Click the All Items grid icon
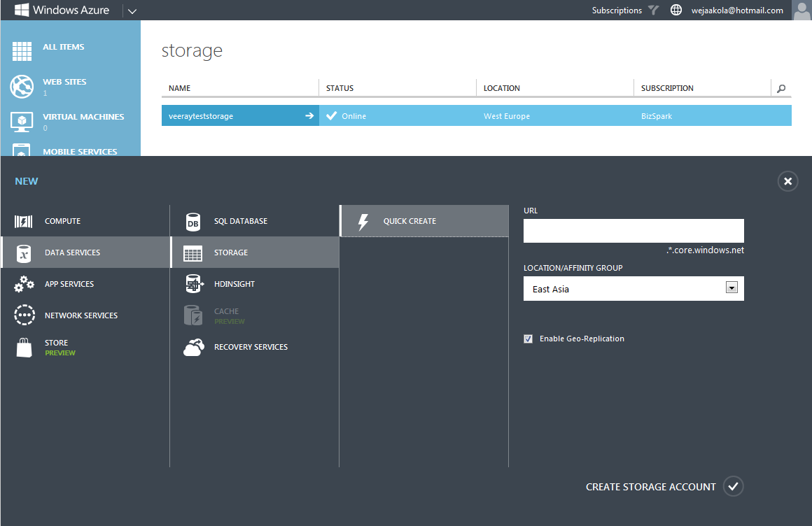The height and width of the screenshot is (526, 812). (22, 51)
